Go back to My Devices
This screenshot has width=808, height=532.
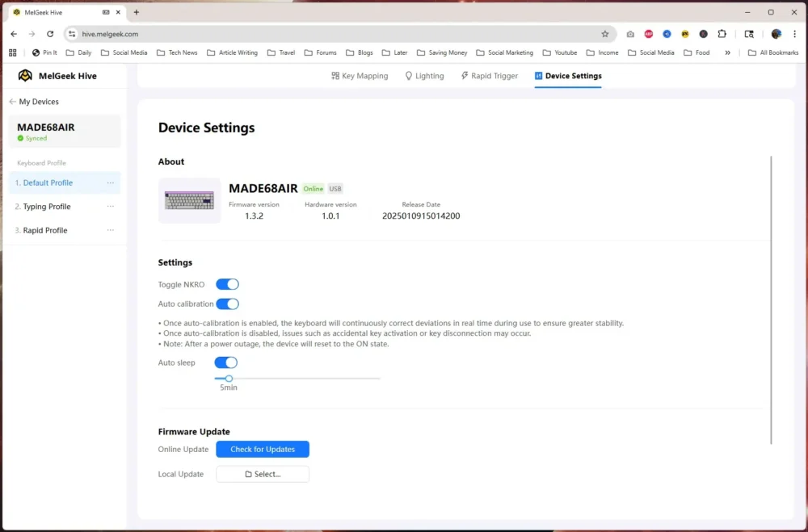click(x=34, y=102)
